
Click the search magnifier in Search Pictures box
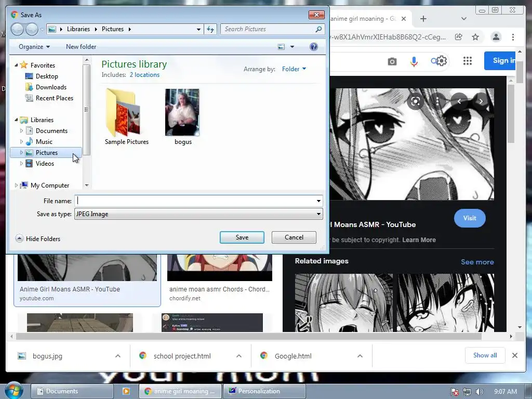pyautogui.click(x=318, y=29)
